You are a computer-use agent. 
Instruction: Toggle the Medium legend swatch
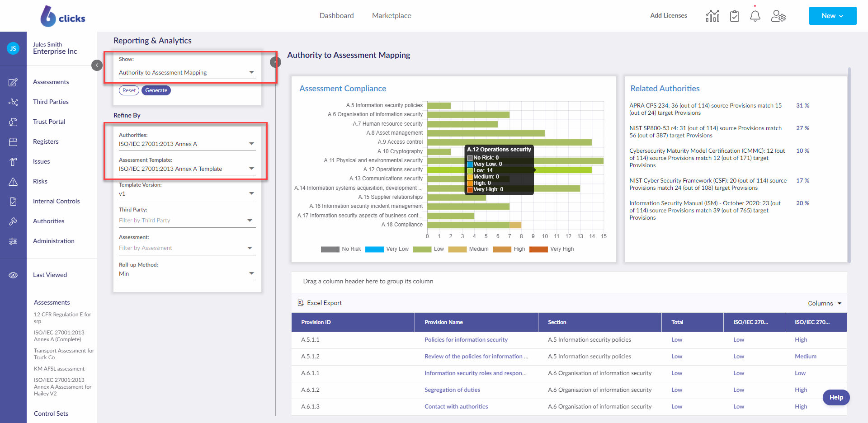coord(457,249)
